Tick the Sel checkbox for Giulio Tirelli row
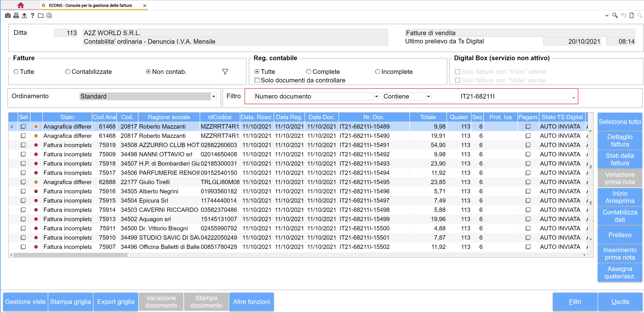 pos(23,182)
